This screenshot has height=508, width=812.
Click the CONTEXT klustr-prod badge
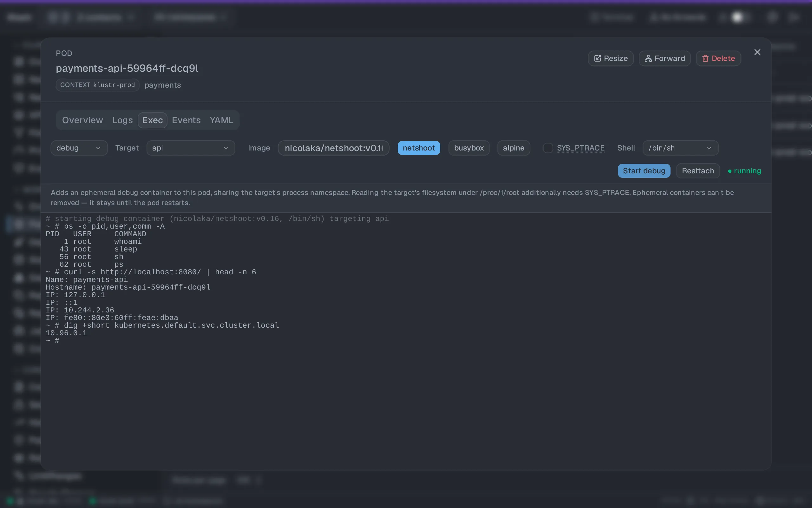tap(97, 85)
